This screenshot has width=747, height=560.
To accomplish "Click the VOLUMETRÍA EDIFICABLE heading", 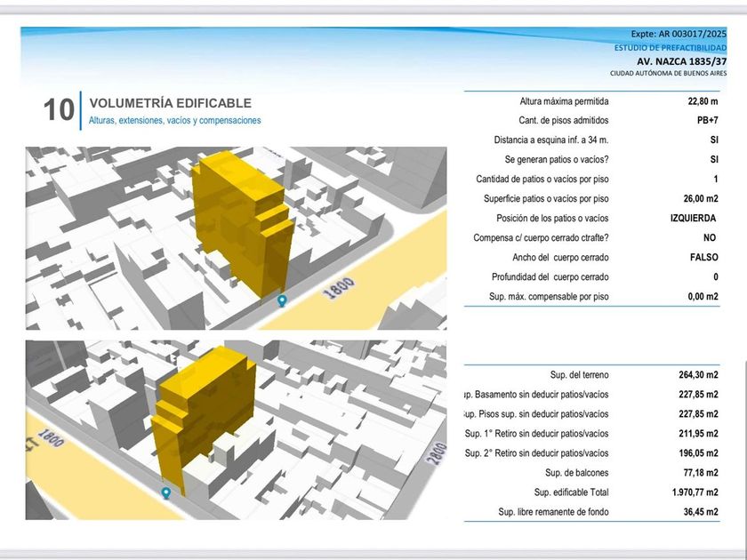I will [170, 103].
